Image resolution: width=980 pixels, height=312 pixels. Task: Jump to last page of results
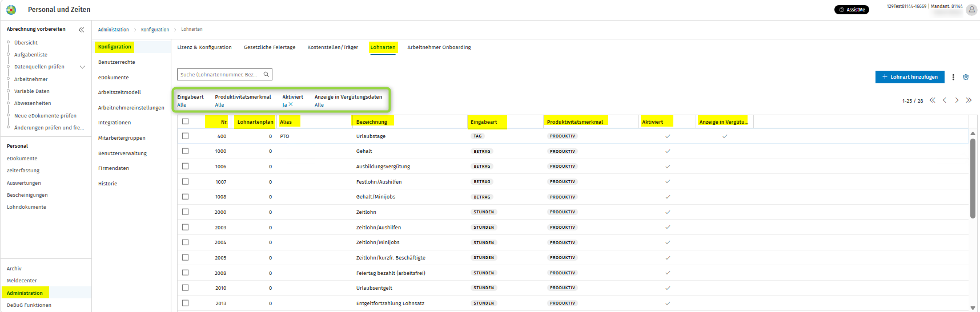pos(969,100)
